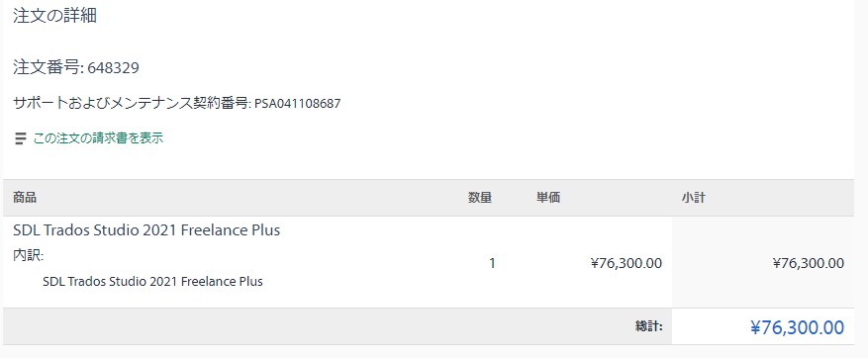Screen dimensions: 868x358
Task: Select the order number 648329 text
Action: pos(113,68)
